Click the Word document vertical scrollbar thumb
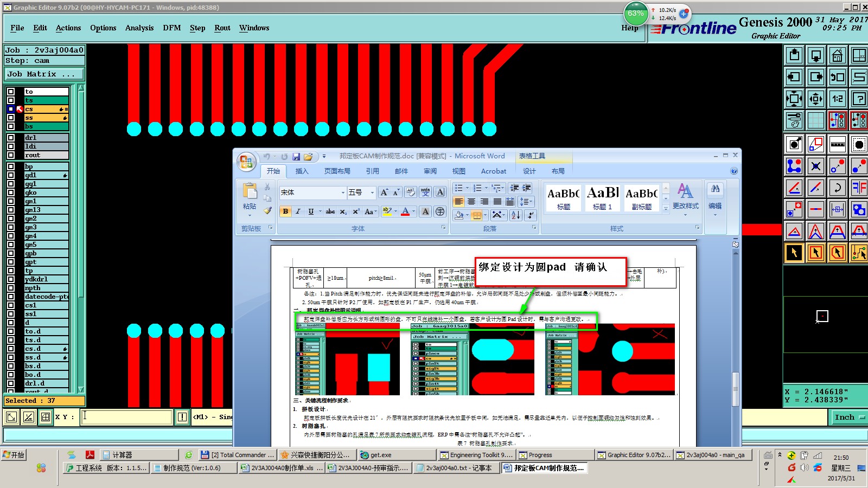 735,389
